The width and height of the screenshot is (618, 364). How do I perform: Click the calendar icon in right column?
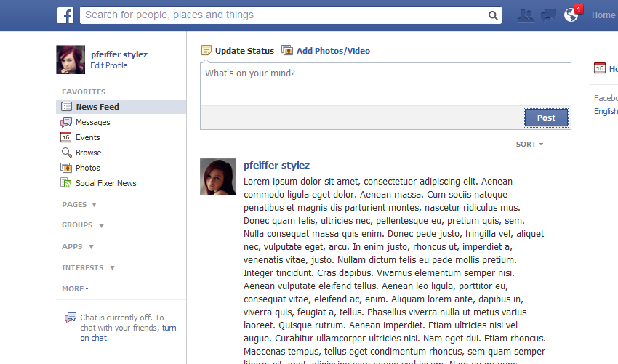[x=600, y=68]
